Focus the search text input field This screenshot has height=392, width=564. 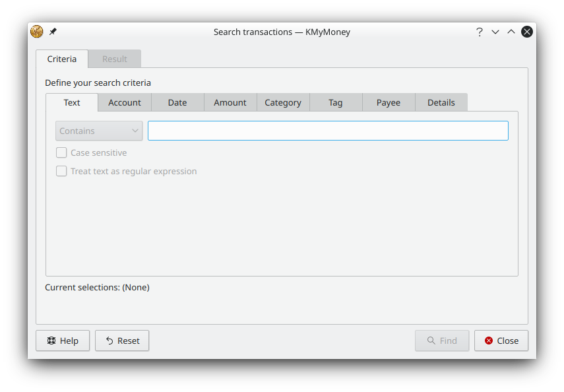click(x=328, y=131)
